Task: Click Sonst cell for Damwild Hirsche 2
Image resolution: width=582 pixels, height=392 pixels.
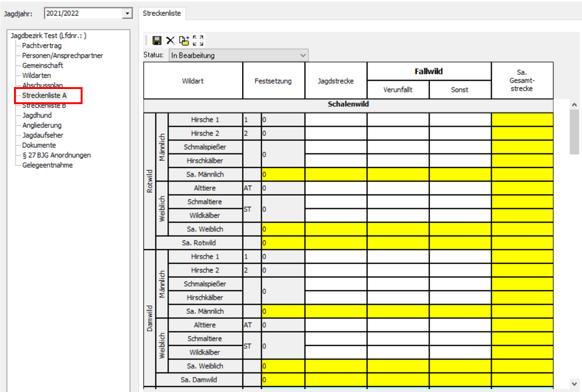Action: (460, 270)
